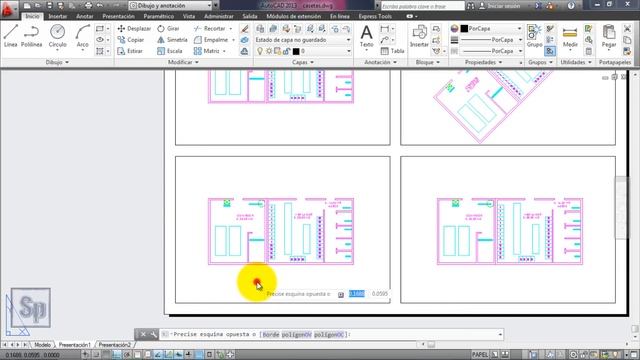Click the object color wheel icon

(454, 29)
